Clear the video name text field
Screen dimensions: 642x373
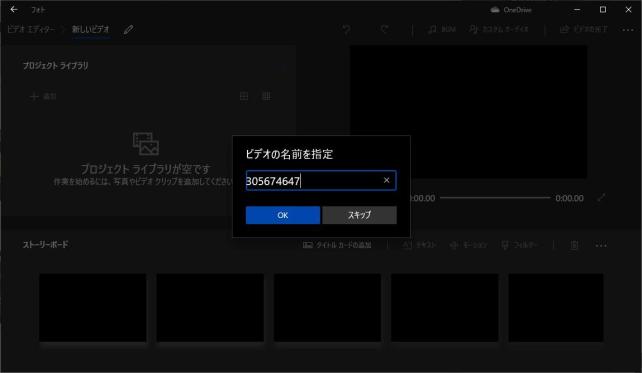click(x=387, y=180)
